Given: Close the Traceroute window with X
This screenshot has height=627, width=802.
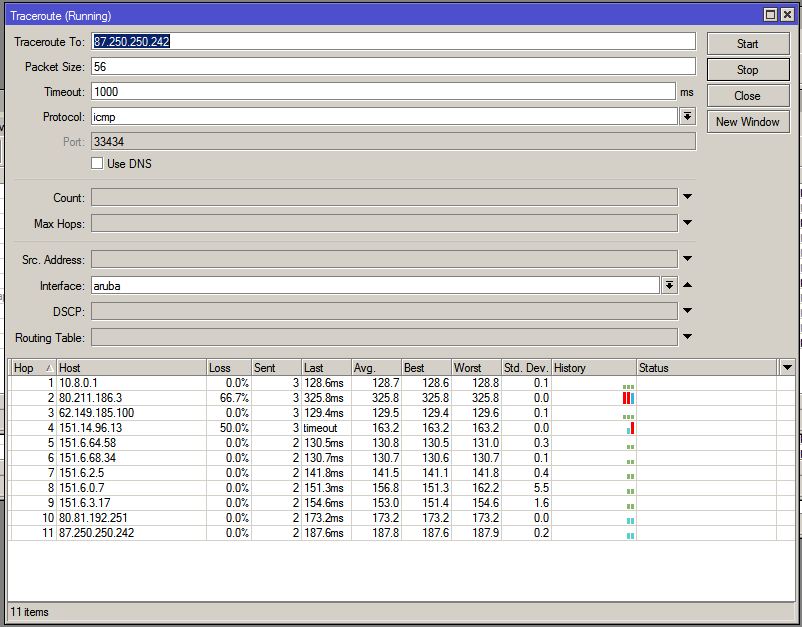Looking at the screenshot, I should [x=787, y=15].
